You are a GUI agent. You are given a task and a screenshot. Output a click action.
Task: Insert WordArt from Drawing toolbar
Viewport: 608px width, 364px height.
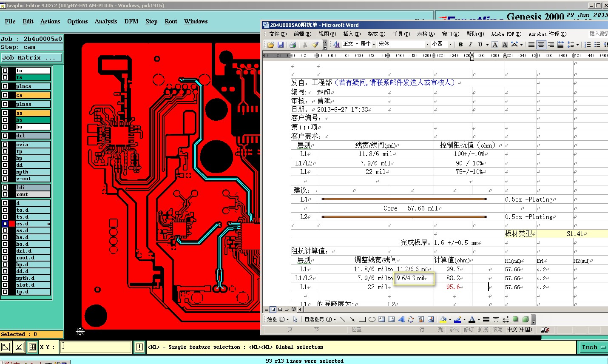[401, 319]
